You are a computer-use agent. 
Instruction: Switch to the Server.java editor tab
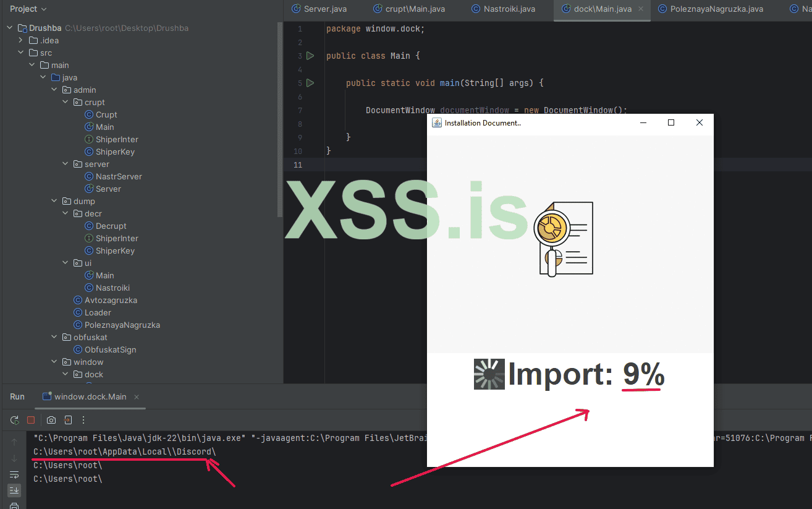(x=319, y=9)
